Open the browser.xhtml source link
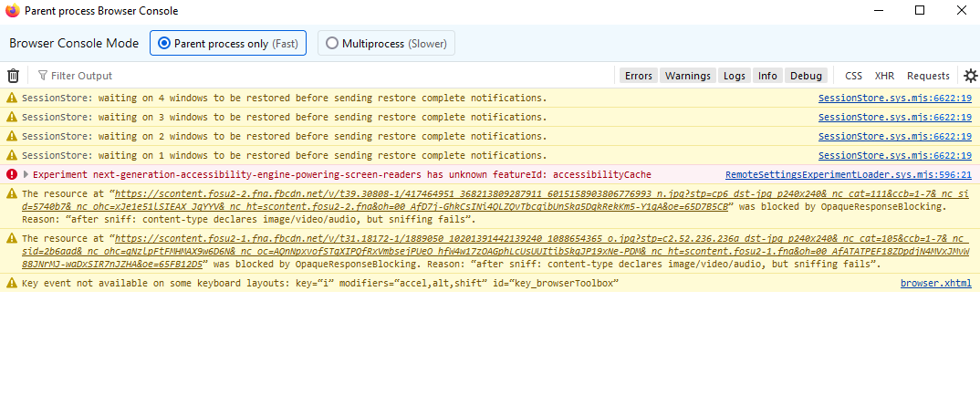Viewport: 980px width, 416px height. 935,284
